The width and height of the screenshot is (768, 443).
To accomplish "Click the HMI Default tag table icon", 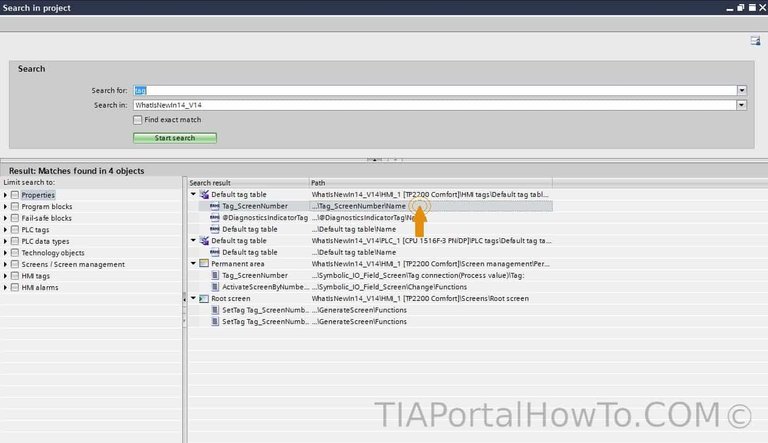I will 204,195.
